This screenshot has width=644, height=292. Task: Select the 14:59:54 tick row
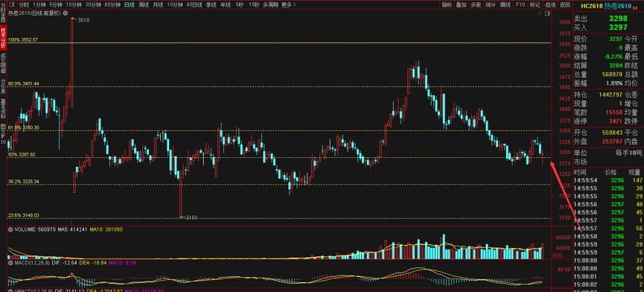click(608, 180)
